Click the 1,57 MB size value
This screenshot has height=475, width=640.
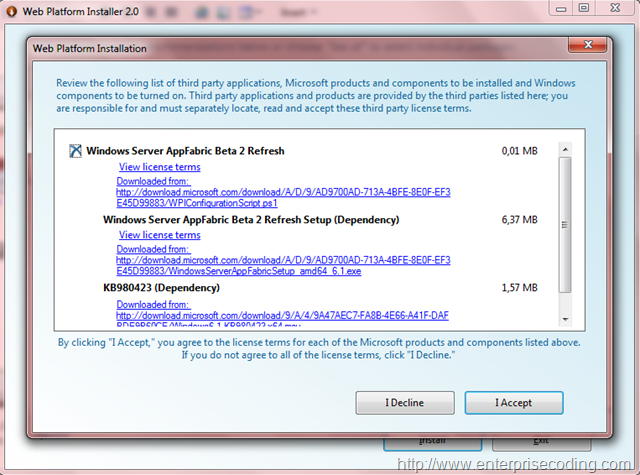pos(519,288)
